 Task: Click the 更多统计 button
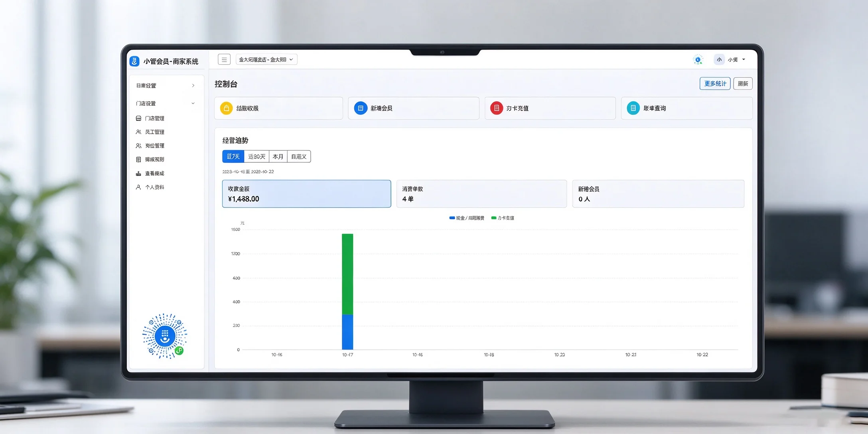point(715,83)
